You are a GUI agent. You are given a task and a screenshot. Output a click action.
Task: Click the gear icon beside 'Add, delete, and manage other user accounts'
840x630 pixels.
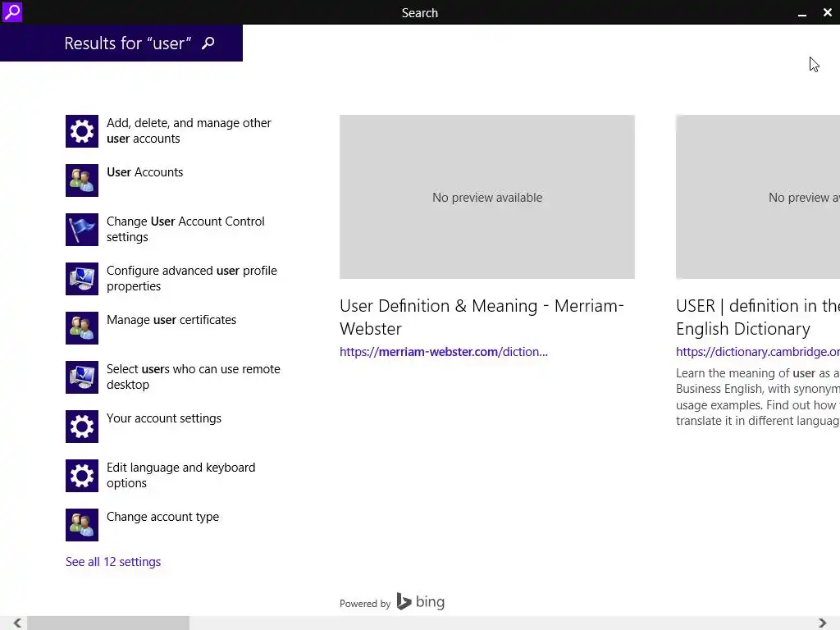point(82,131)
